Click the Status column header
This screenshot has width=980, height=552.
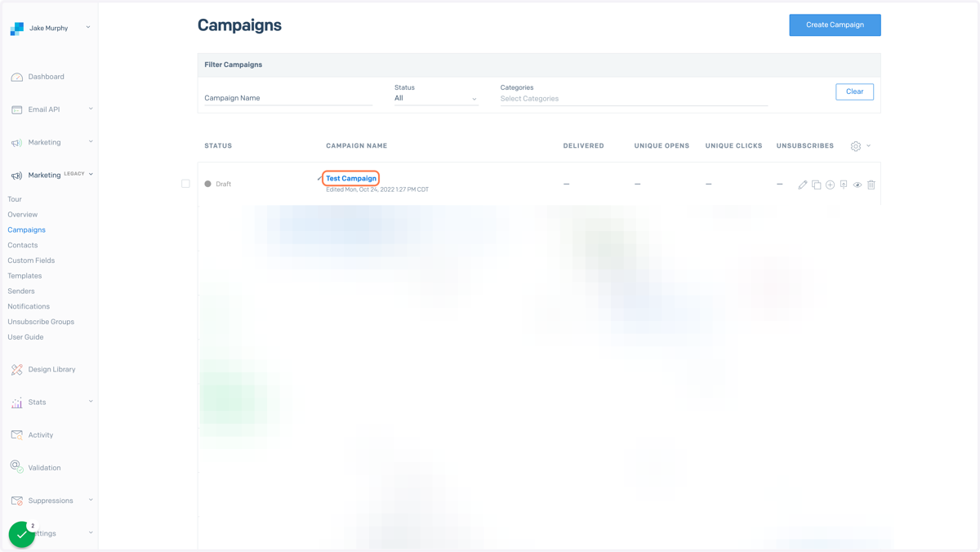(x=218, y=146)
